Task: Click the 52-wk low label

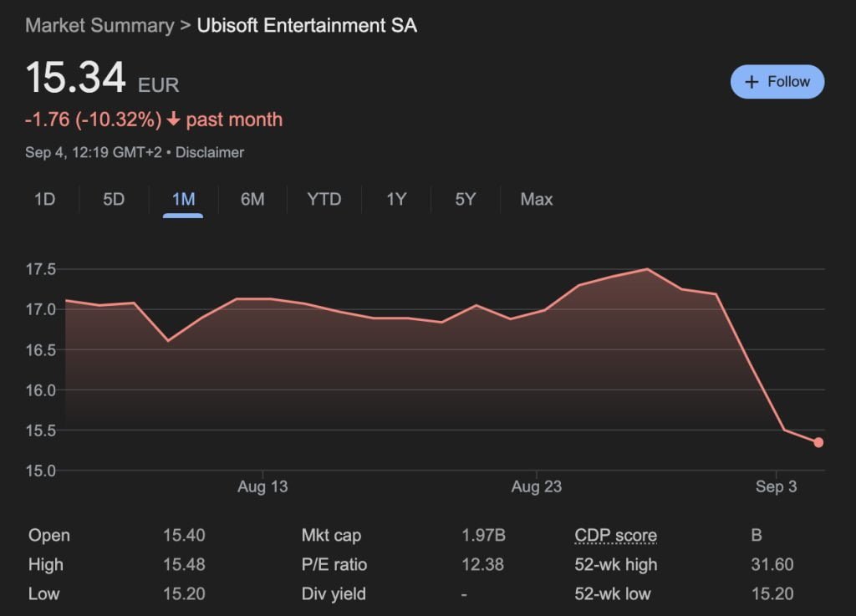Action: point(613,593)
